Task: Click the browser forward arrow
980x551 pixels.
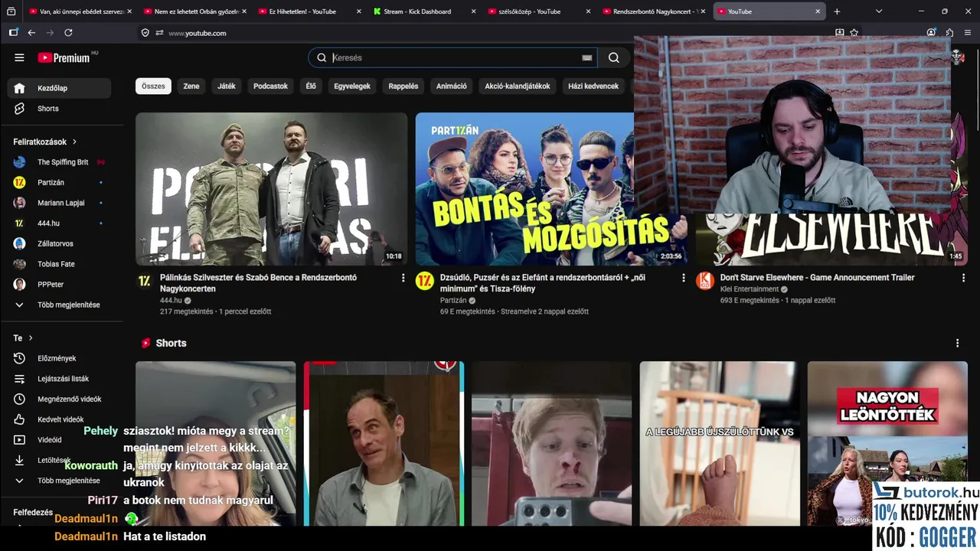Action: [x=50, y=33]
